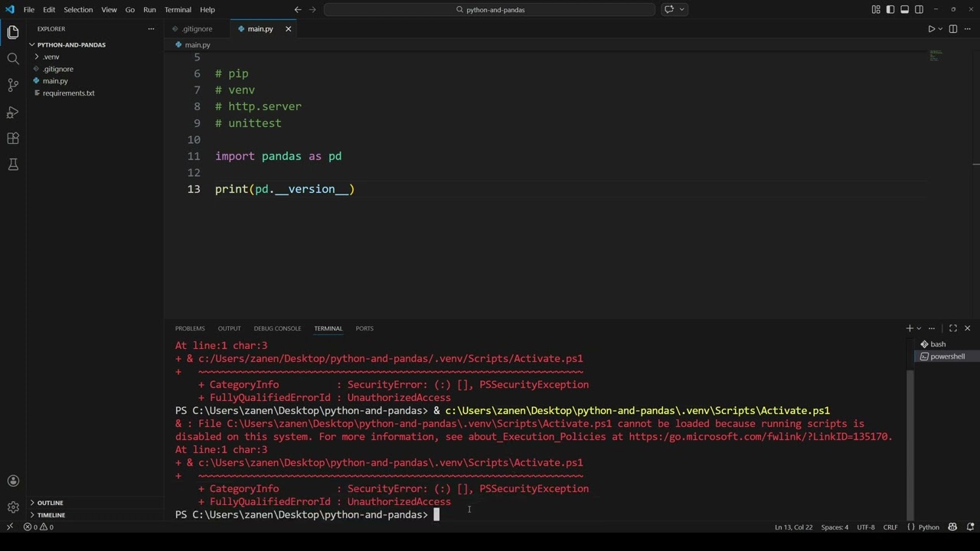Image resolution: width=980 pixels, height=551 pixels.
Task: Open the Go menu
Action: 129,9
